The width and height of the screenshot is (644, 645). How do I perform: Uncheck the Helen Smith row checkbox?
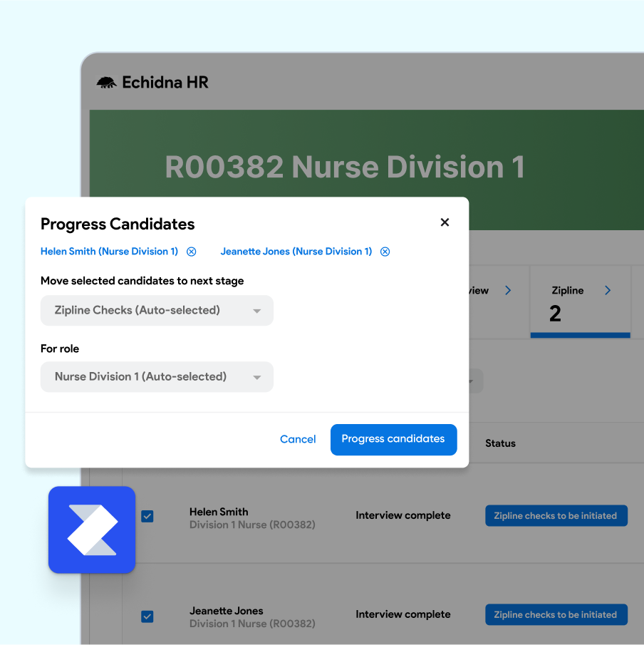147,516
